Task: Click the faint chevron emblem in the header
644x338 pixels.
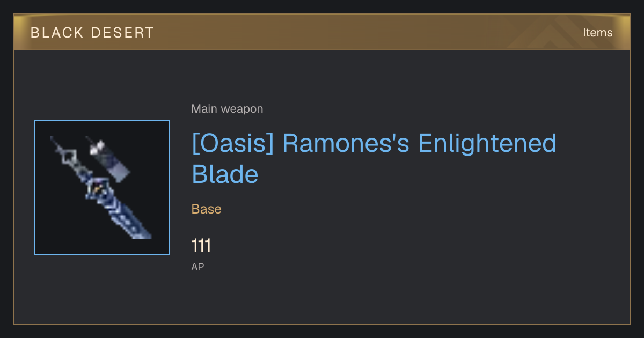Action: tap(558, 32)
